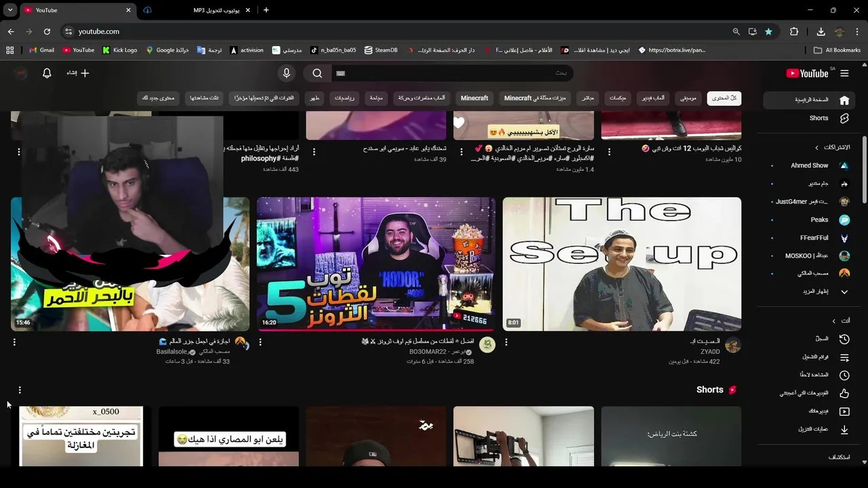This screenshot has height=488, width=868.
Task: Bookmark star in address bar
Action: (768, 31)
